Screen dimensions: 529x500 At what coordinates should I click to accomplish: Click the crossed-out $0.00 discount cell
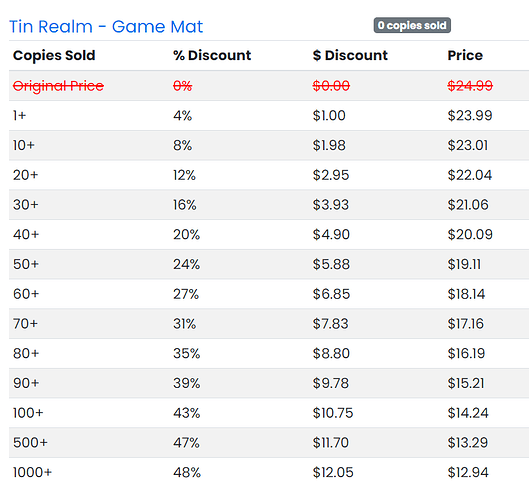click(331, 86)
